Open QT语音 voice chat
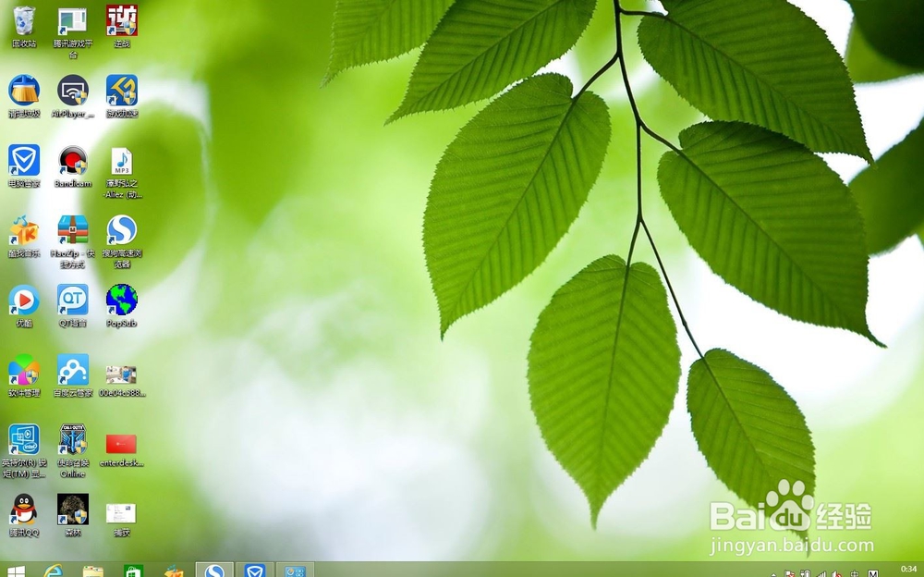This screenshot has width=924, height=577. coord(72,302)
